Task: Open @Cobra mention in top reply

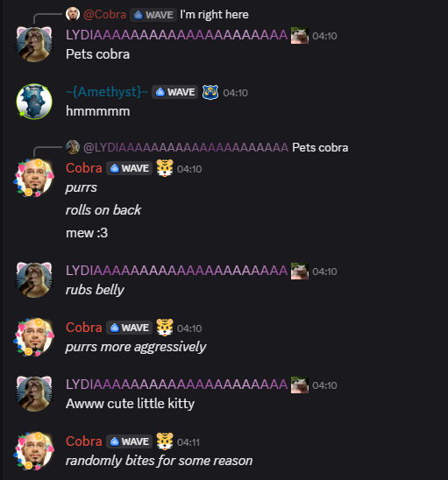Action: click(104, 14)
